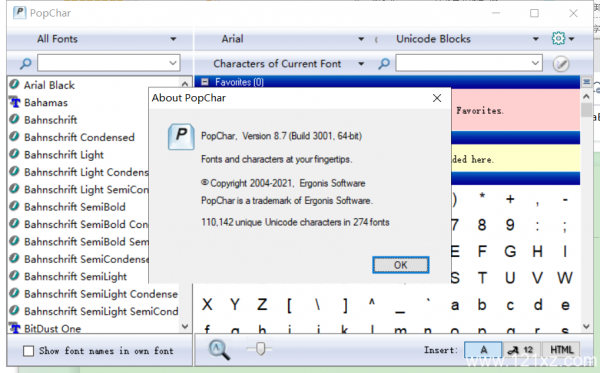Click OK in About PopChar dialog
Screen dimensions: 600x373
[401, 265]
